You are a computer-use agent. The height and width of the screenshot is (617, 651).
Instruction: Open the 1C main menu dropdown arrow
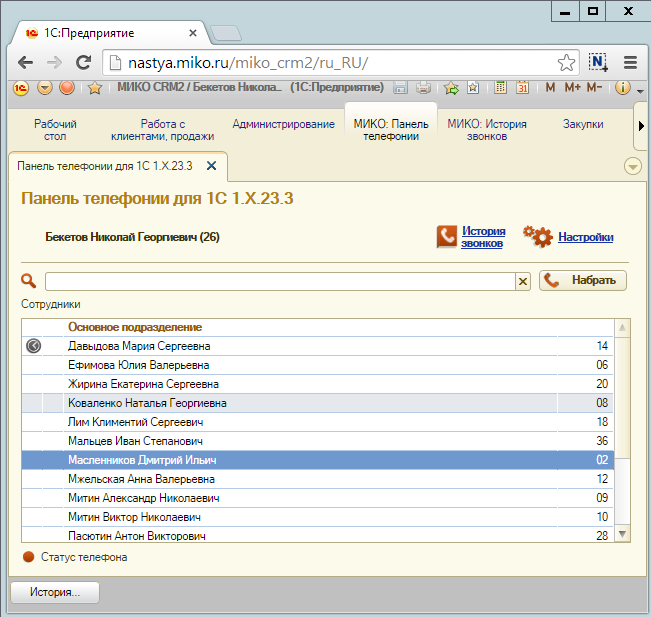pyautogui.click(x=45, y=88)
